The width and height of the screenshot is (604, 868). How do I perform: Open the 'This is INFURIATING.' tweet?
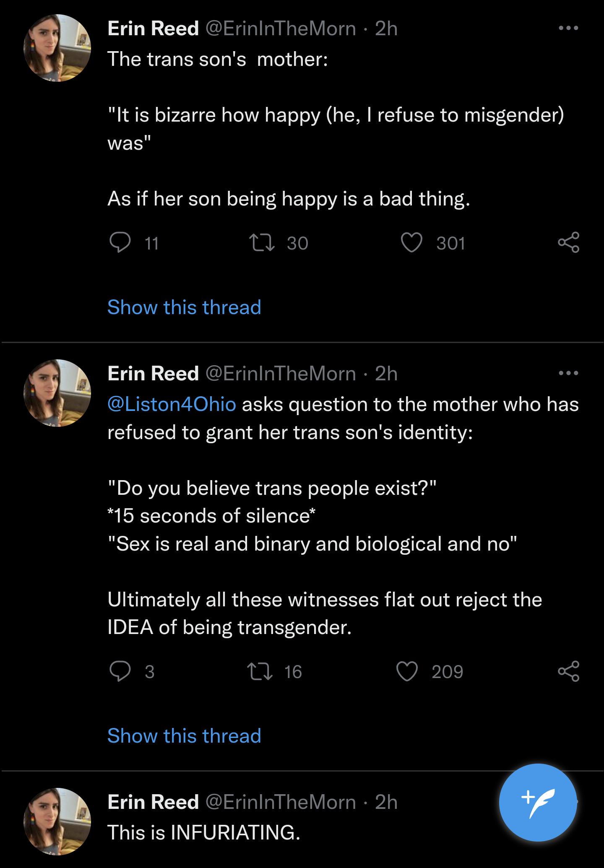pyautogui.click(x=204, y=832)
